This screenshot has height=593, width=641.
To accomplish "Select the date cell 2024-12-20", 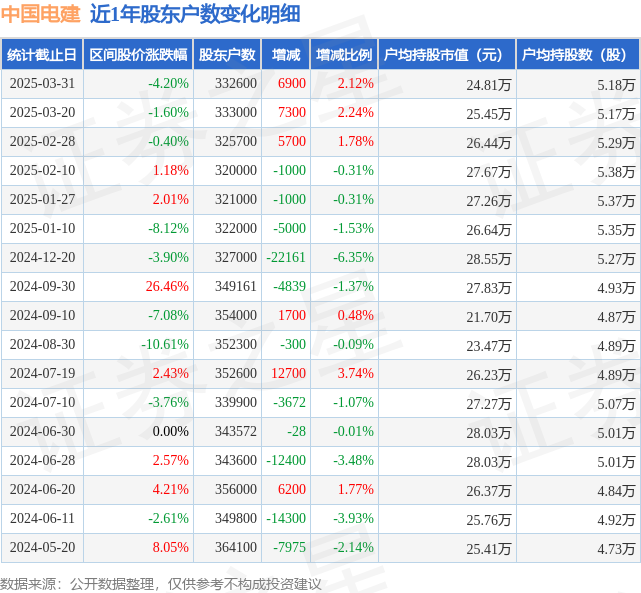I will tap(43, 257).
